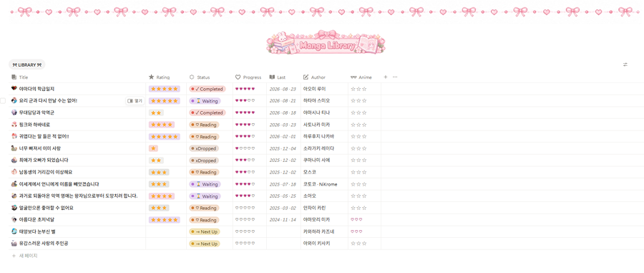Click the pink hearts Anime cell of 아름다운 초저녁달

[x=356, y=220]
